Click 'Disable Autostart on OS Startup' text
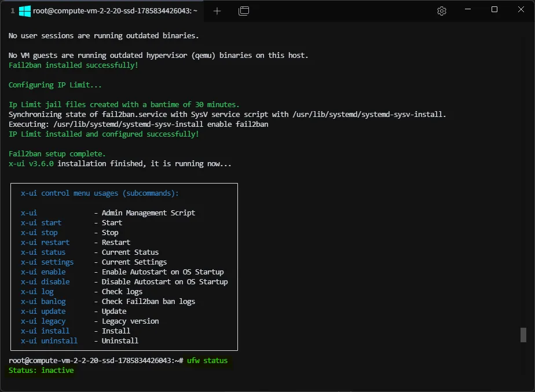This screenshot has width=535, height=392. (x=165, y=282)
